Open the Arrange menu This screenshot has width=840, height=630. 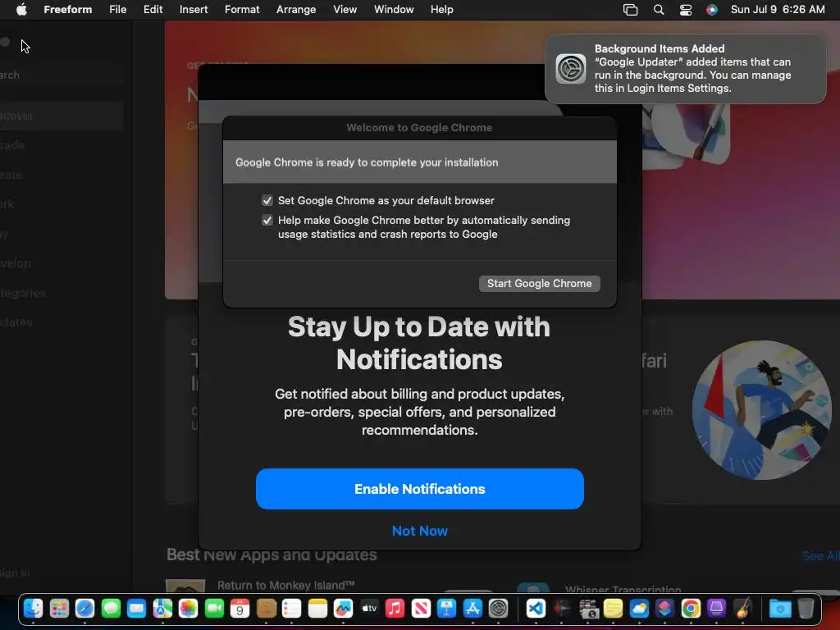coord(295,10)
